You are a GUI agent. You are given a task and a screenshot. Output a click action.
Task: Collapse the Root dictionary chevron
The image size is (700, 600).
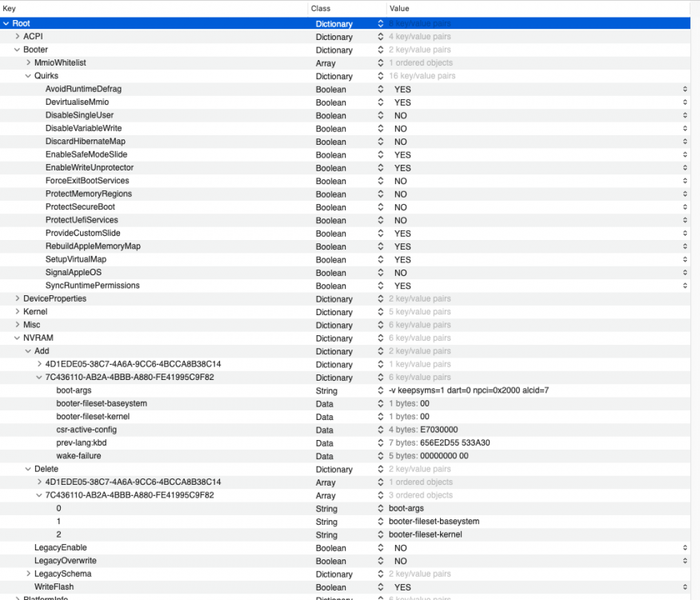tap(6, 23)
